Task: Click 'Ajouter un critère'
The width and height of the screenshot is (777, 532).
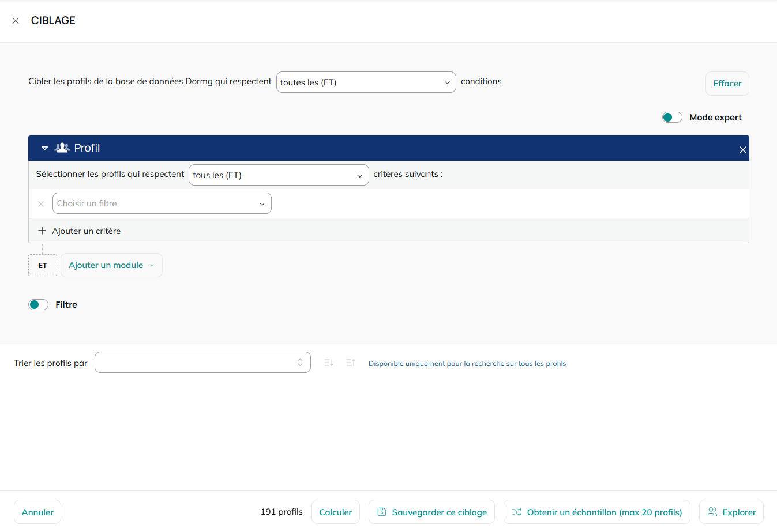Action: pyautogui.click(x=80, y=231)
